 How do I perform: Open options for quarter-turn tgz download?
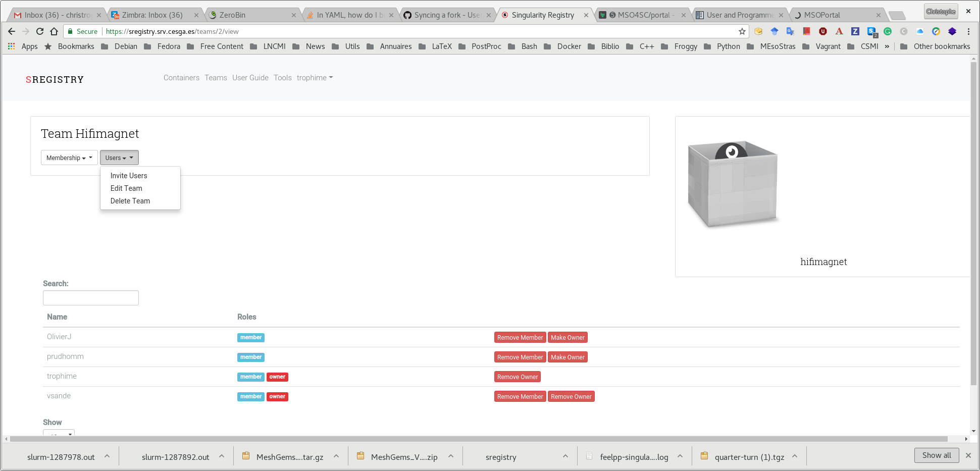(795, 456)
